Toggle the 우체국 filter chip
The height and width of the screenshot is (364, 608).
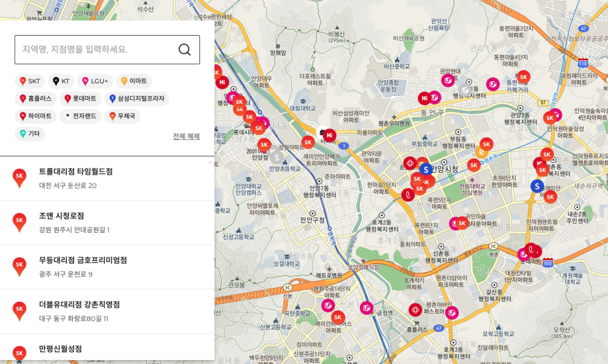(x=122, y=115)
